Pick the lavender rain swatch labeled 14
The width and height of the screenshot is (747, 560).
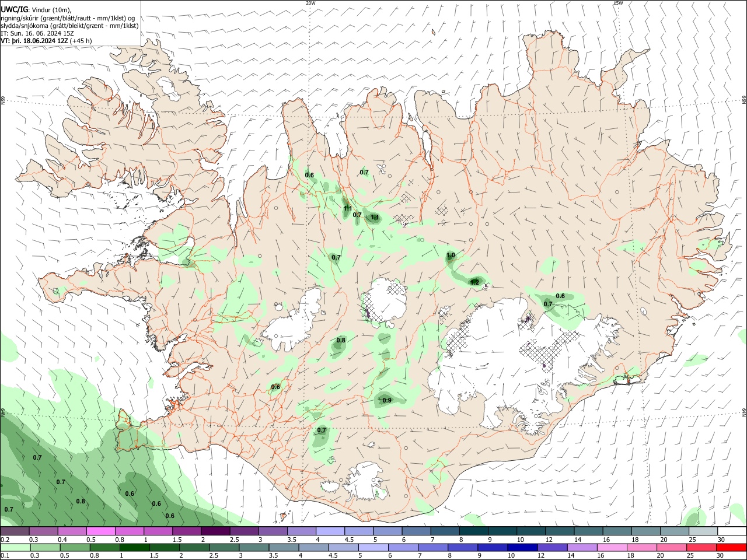[x=582, y=547]
